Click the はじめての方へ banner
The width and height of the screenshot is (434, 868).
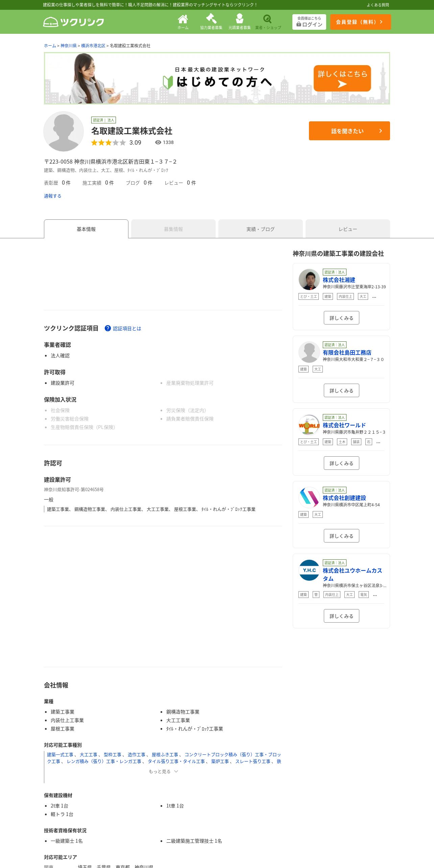pyautogui.click(x=217, y=78)
